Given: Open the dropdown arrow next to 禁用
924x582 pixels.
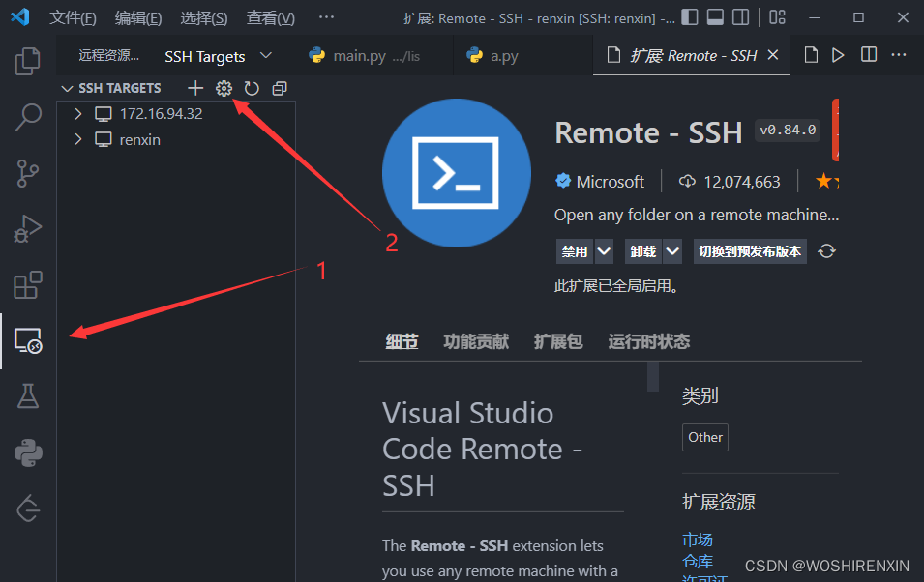Looking at the screenshot, I should coord(604,251).
